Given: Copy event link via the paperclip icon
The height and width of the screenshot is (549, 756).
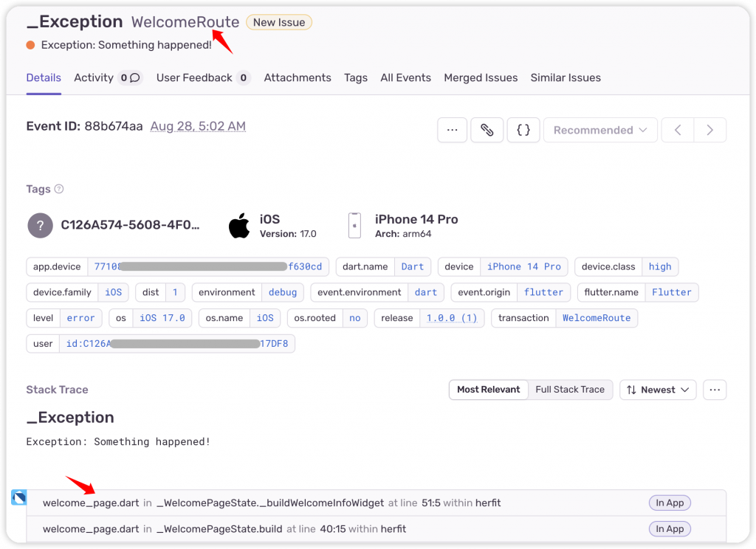Looking at the screenshot, I should click(487, 130).
